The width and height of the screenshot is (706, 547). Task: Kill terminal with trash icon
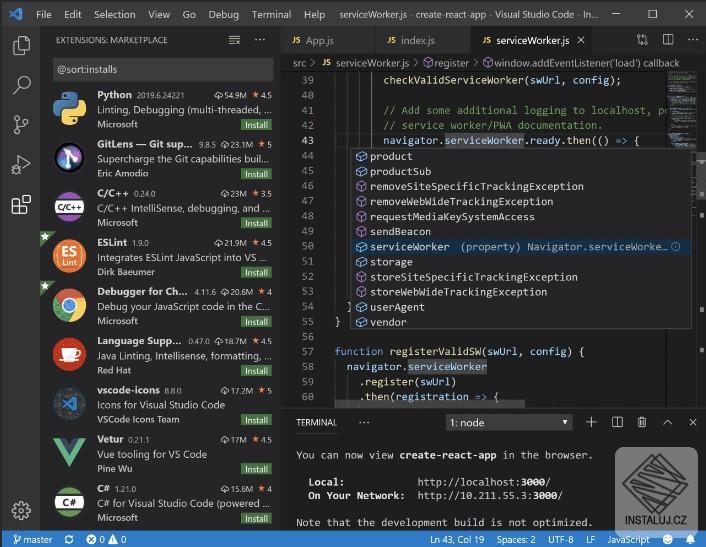pos(642,422)
